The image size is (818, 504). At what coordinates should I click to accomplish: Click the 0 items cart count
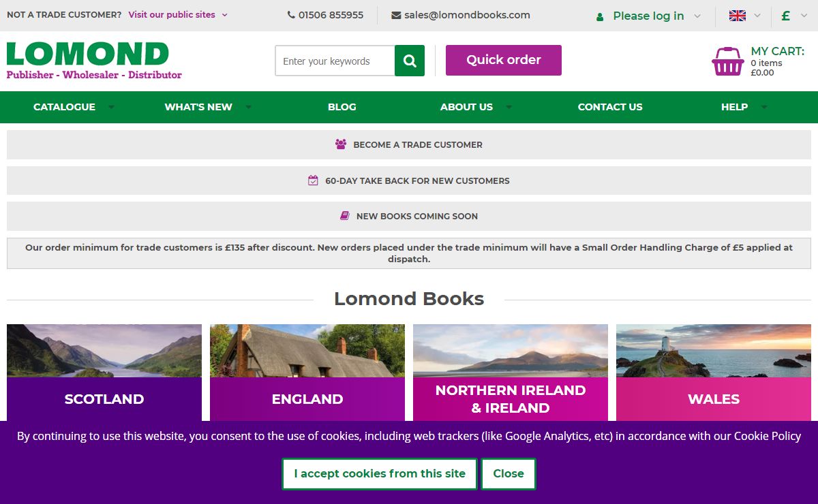[766, 63]
